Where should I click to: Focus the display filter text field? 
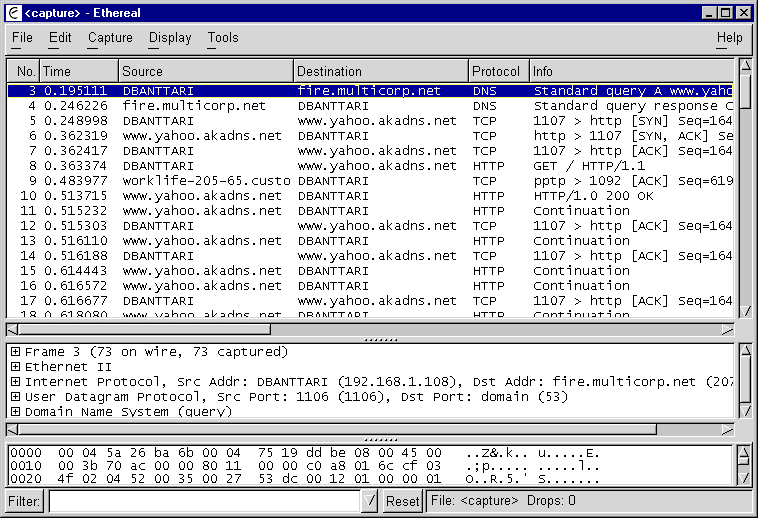point(205,501)
